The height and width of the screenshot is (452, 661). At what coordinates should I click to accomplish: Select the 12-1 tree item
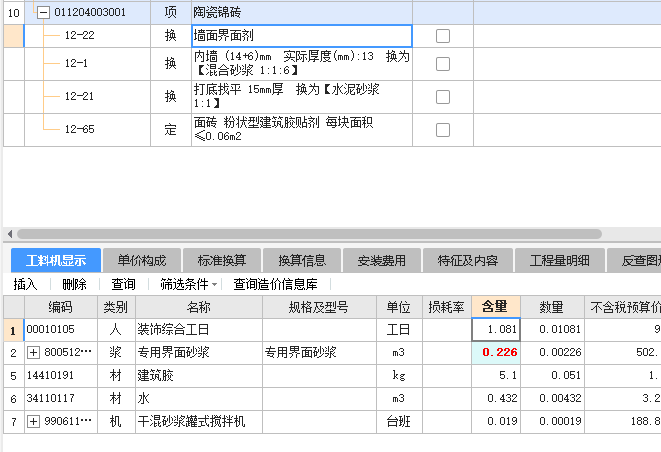76,63
